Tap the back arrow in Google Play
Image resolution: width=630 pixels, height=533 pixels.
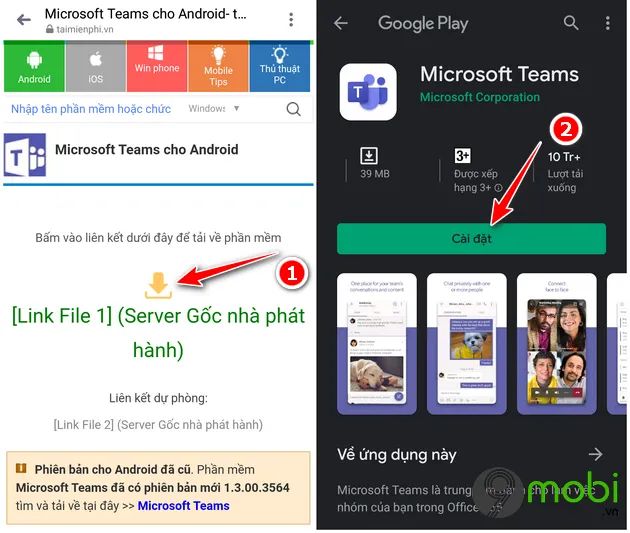pyautogui.click(x=341, y=23)
